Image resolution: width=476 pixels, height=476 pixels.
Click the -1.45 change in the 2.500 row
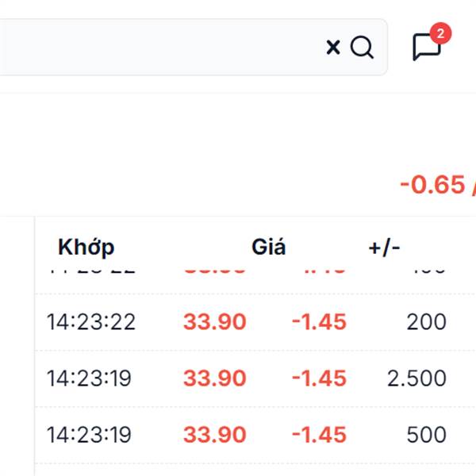pos(319,378)
